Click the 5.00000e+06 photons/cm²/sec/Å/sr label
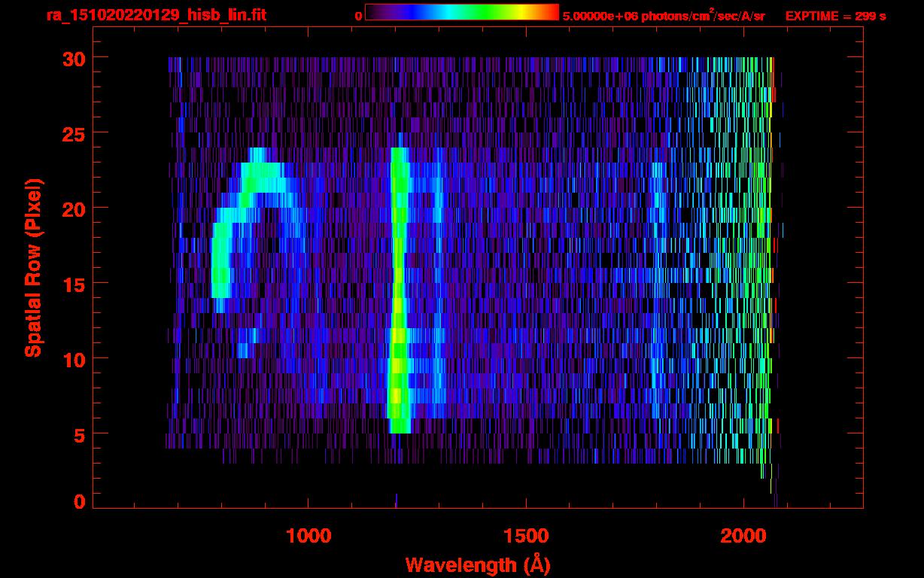 click(664, 15)
